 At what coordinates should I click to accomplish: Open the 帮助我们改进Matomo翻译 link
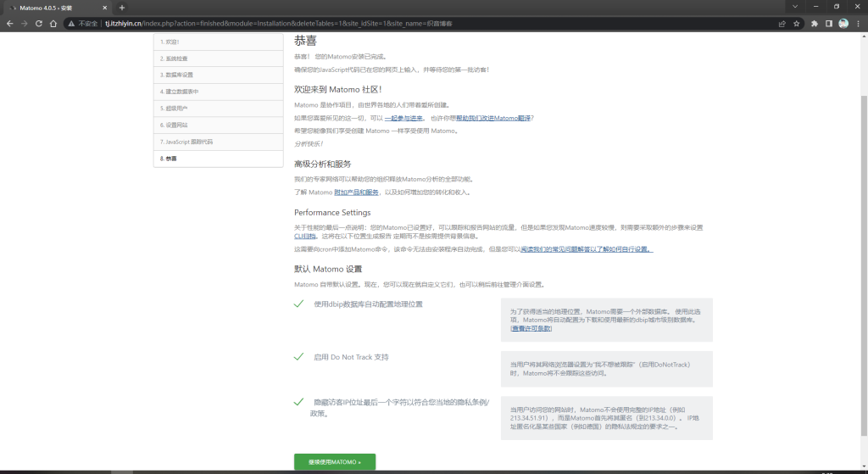point(493,118)
